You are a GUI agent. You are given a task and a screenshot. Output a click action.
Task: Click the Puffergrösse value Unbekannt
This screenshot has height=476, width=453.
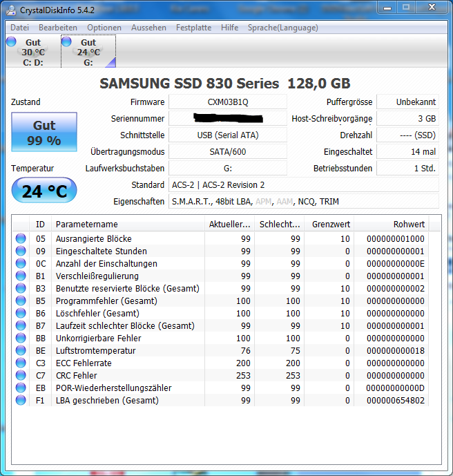[408, 102]
